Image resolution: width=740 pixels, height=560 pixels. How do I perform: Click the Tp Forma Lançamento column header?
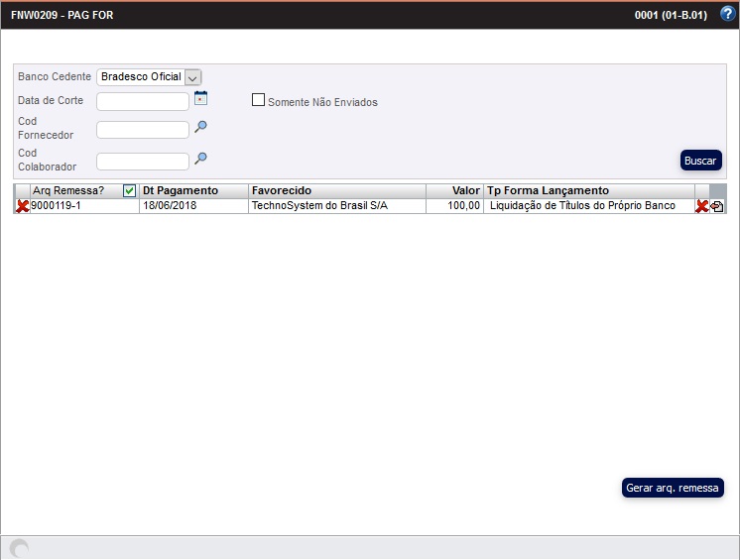(588, 190)
